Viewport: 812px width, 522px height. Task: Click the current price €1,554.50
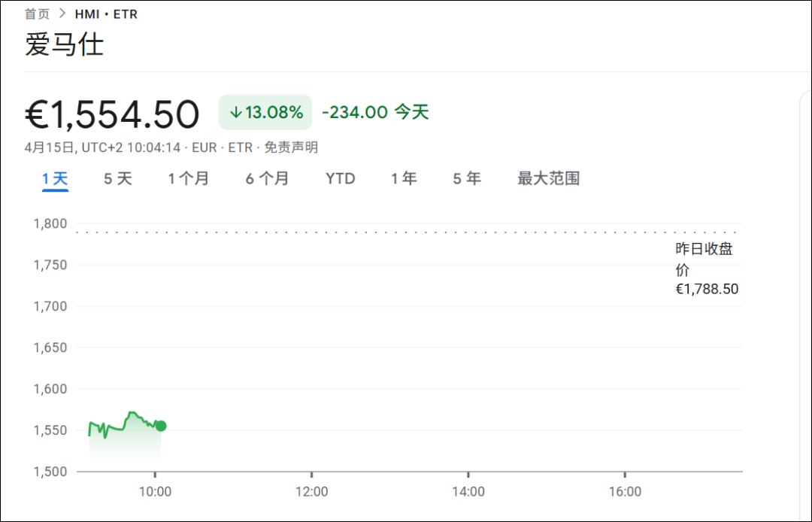pos(111,112)
